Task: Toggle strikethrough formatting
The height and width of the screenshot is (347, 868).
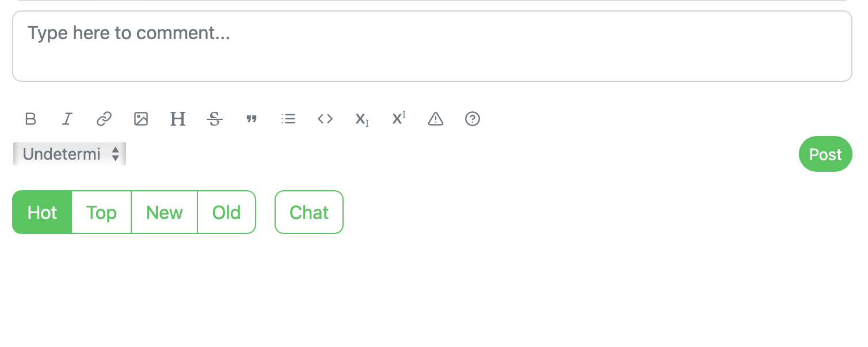Action: 215,119
